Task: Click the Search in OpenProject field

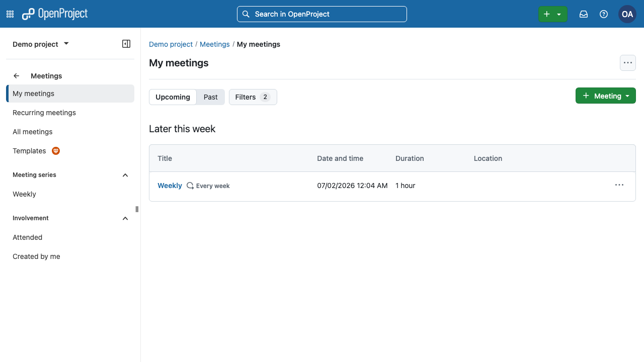Action: coord(322,14)
